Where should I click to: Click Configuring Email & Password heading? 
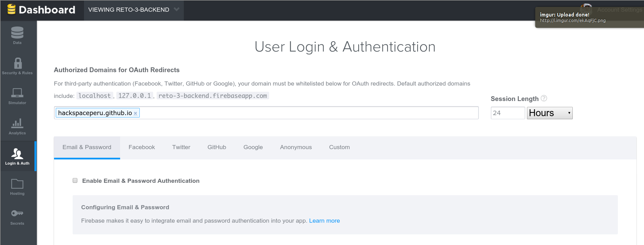125,207
